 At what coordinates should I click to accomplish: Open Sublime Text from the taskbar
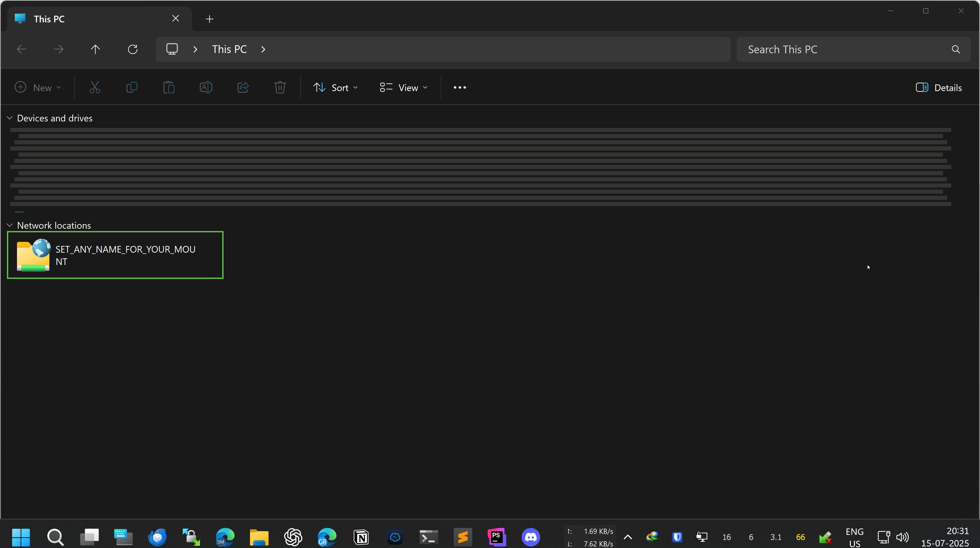(x=463, y=537)
